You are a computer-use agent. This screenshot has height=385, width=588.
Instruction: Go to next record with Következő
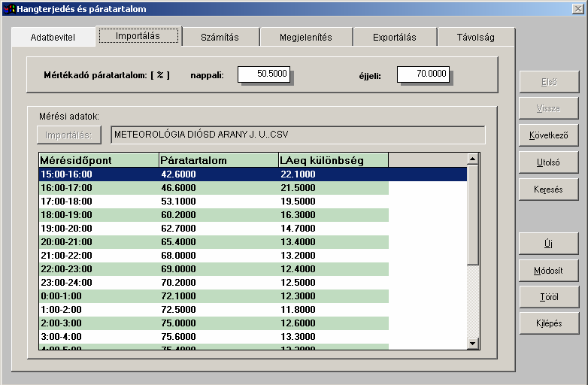click(x=549, y=135)
